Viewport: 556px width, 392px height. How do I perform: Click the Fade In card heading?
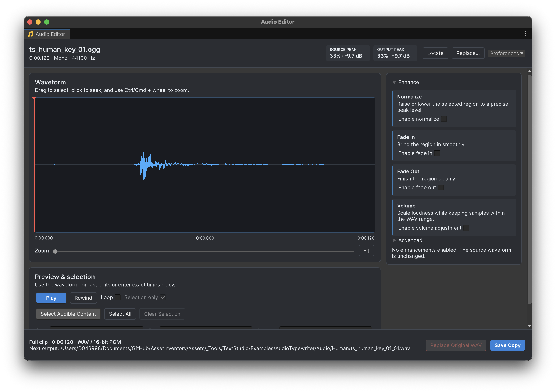[406, 137]
